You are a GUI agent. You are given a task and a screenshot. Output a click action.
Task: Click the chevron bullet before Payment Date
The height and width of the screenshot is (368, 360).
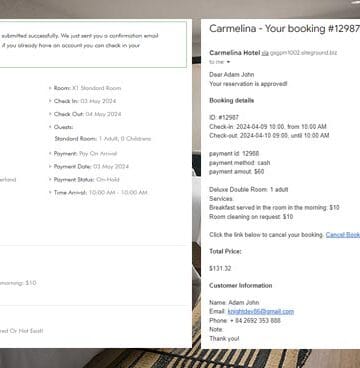coord(50,166)
